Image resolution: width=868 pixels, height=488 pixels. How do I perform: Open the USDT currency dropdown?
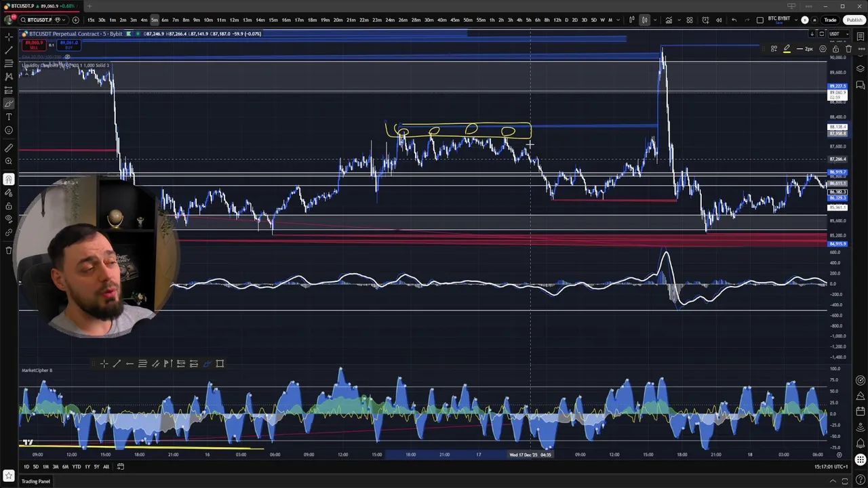(x=839, y=34)
